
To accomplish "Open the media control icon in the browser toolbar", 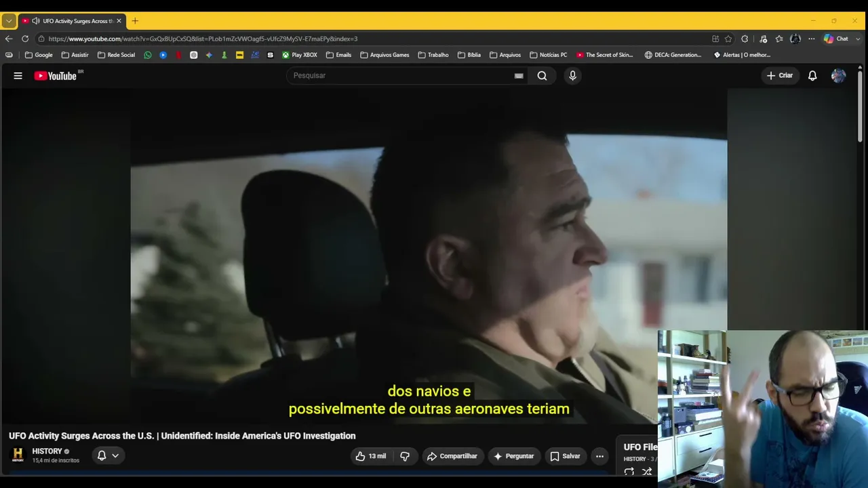I will [763, 39].
